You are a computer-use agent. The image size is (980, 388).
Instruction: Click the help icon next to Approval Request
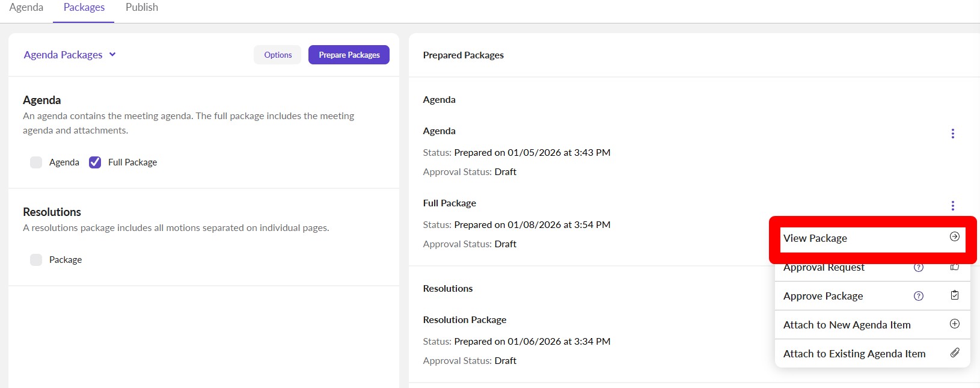coord(918,268)
